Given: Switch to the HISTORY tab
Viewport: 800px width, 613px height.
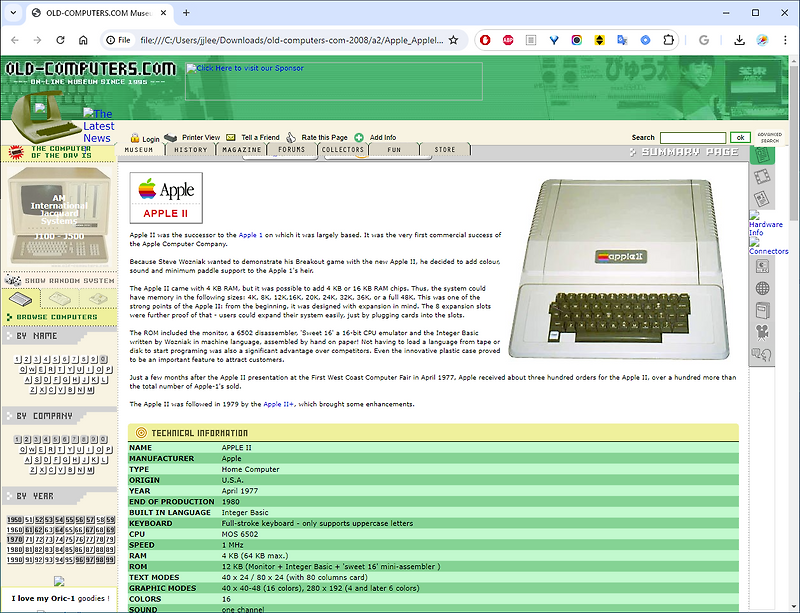Looking at the screenshot, I should pyautogui.click(x=191, y=149).
